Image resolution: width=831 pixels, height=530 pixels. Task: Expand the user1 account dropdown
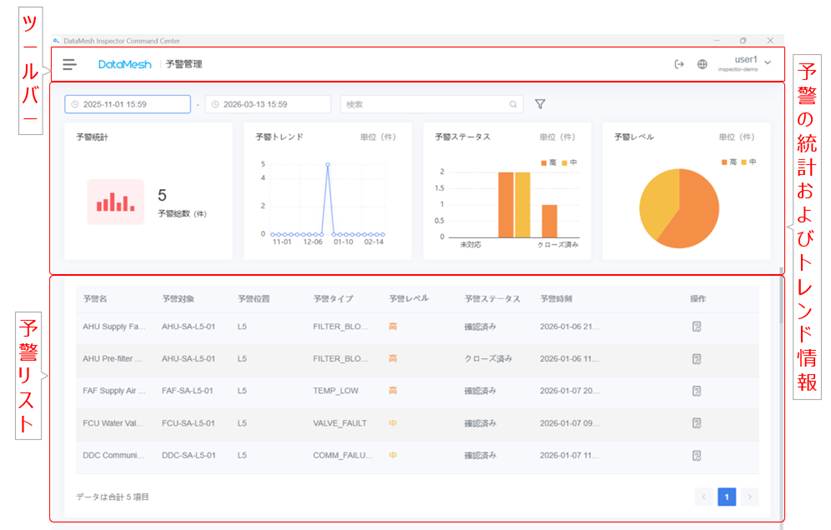[767, 64]
